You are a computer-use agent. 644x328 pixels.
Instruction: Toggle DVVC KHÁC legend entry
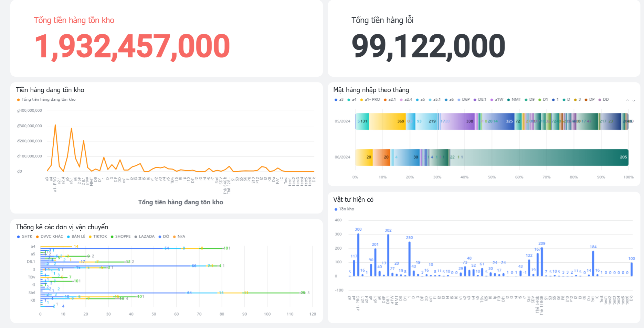(x=50, y=237)
